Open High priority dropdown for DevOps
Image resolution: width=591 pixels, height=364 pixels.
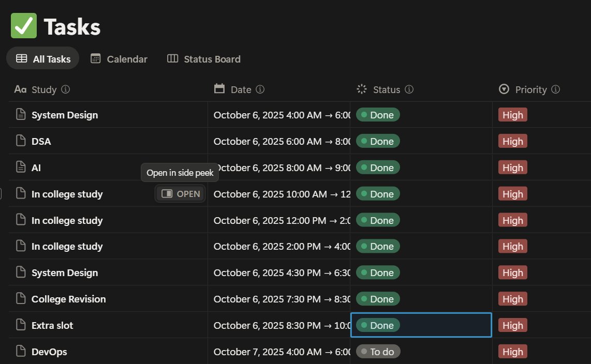[513, 352]
